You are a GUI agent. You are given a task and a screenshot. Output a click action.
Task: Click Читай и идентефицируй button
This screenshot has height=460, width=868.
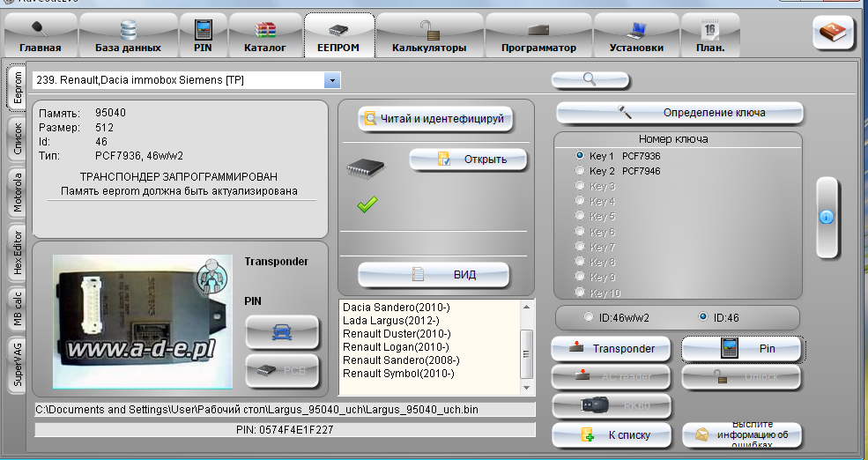[x=435, y=118]
